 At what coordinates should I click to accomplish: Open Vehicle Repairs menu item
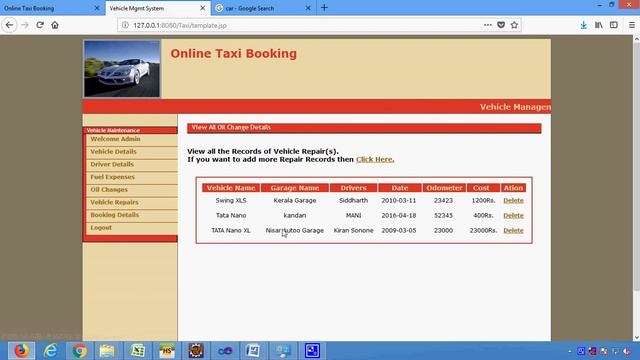pos(114,202)
